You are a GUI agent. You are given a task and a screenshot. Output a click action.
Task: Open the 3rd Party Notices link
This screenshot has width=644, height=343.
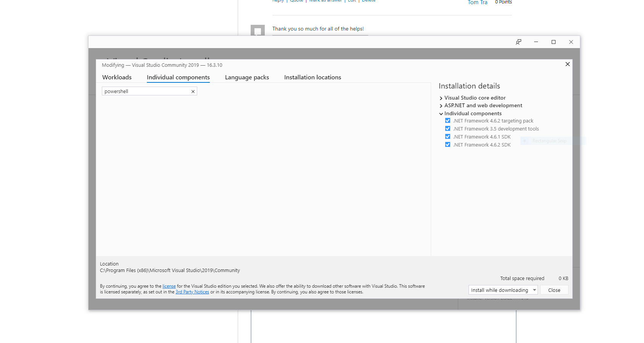pos(192,292)
